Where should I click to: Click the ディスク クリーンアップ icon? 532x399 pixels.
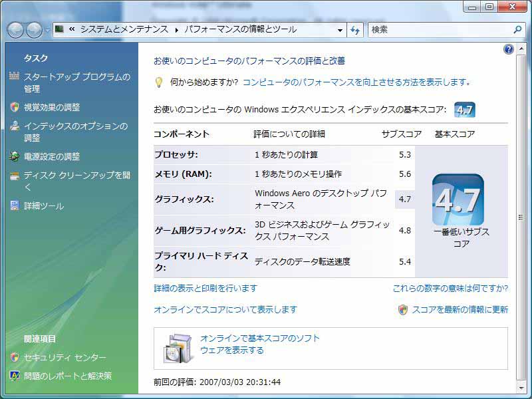[x=14, y=176]
